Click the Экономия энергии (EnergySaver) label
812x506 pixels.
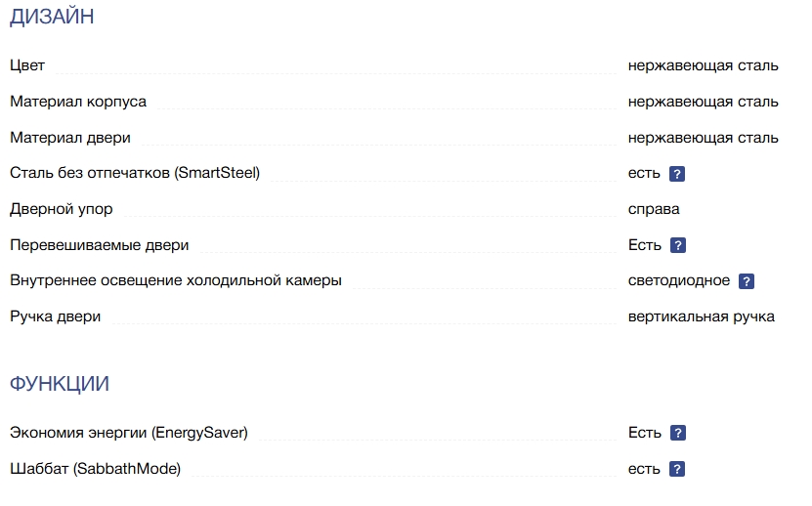[x=129, y=433]
